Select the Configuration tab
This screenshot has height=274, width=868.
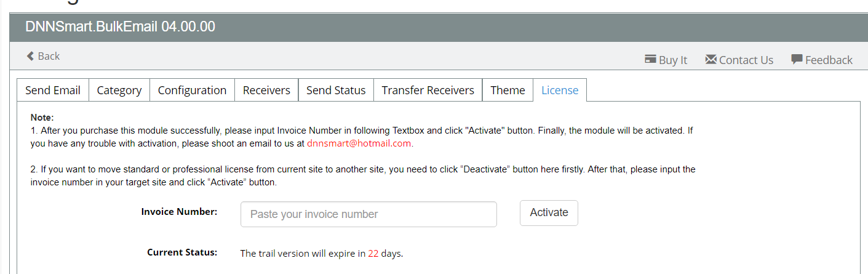point(192,90)
